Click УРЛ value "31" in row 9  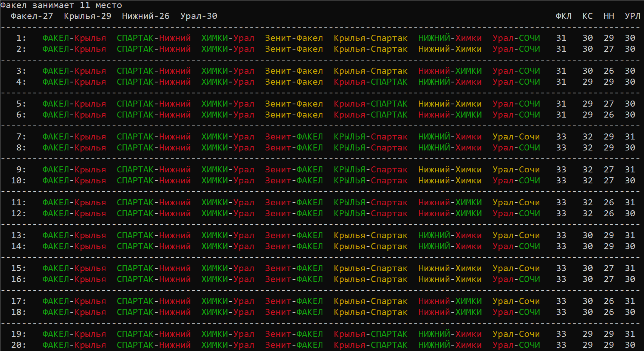630,170
